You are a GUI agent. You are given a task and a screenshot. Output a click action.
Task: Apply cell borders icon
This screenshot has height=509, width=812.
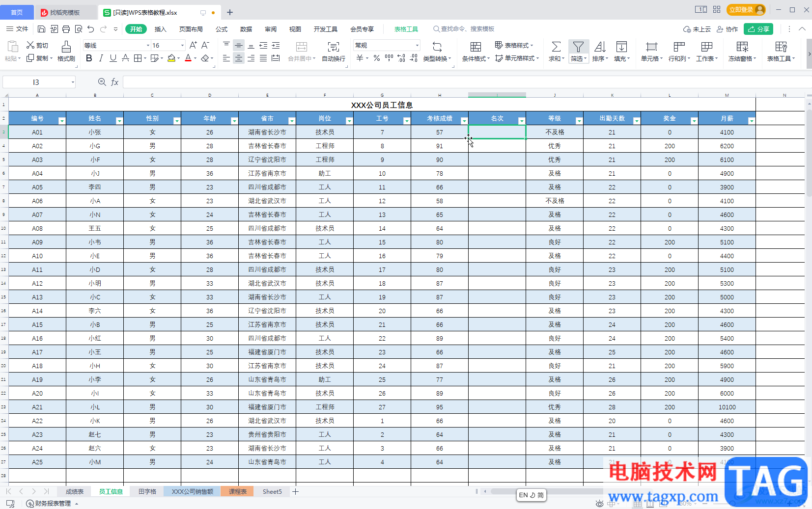pyautogui.click(x=138, y=58)
